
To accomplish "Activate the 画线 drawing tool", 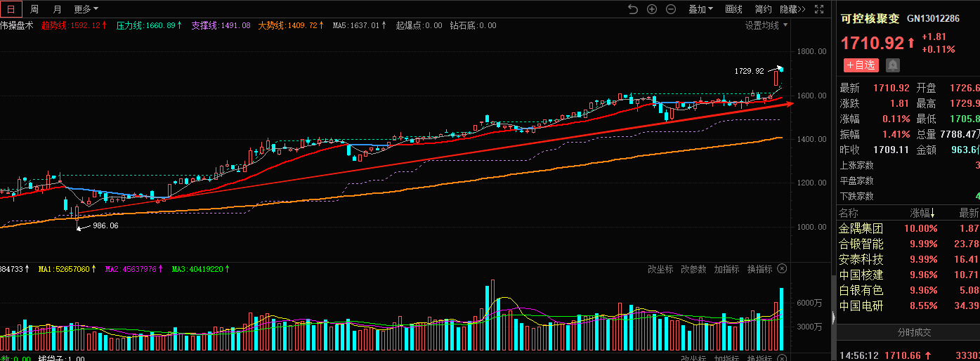I will click(x=733, y=9).
